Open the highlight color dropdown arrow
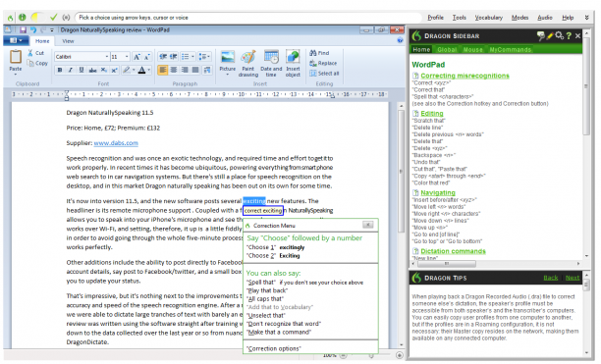This screenshot has width=601, height=364. pyautogui.click(x=134, y=70)
